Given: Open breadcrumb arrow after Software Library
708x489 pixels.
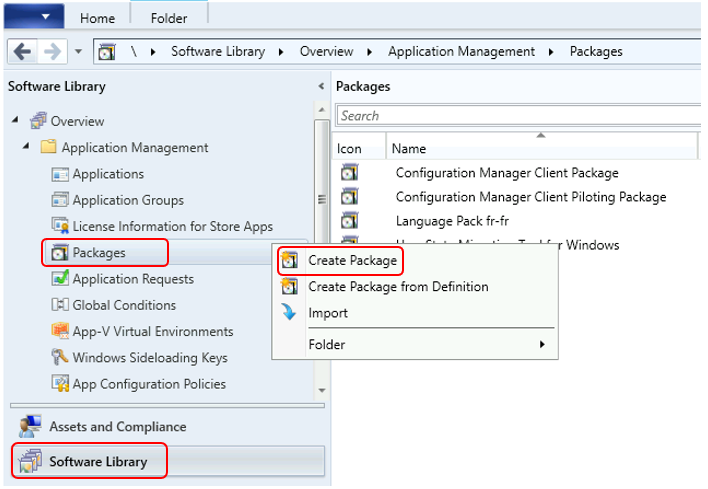Looking at the screenshot, I should (x=281, y=52).
